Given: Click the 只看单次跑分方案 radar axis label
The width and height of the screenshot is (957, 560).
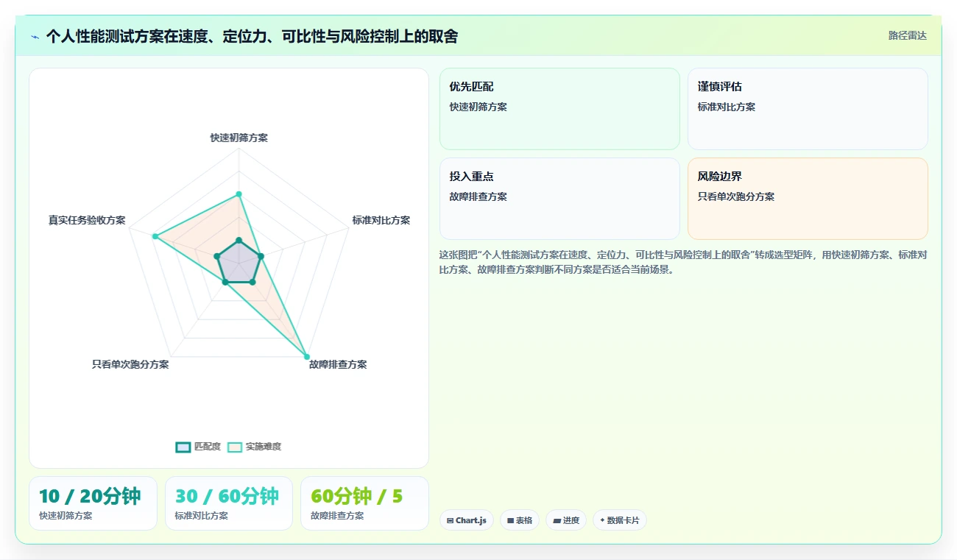Looking at the screenshot, I should pos(130,364).
